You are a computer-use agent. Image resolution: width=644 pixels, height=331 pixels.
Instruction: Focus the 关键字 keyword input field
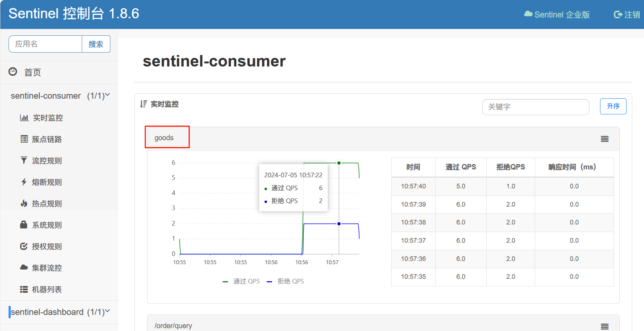click(x=535, y=107)
